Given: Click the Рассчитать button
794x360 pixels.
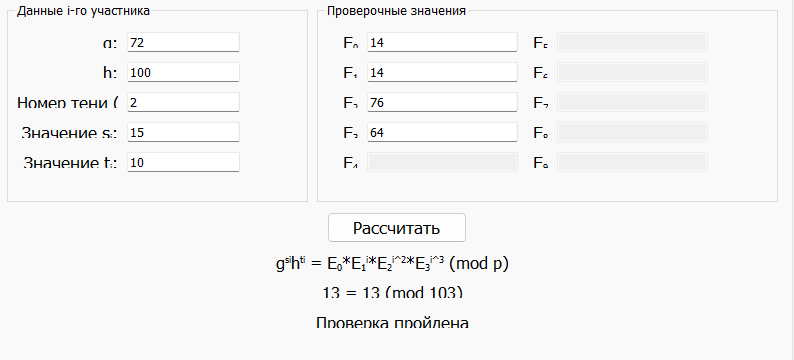Looking at the screenshot, I should [397, 228].
